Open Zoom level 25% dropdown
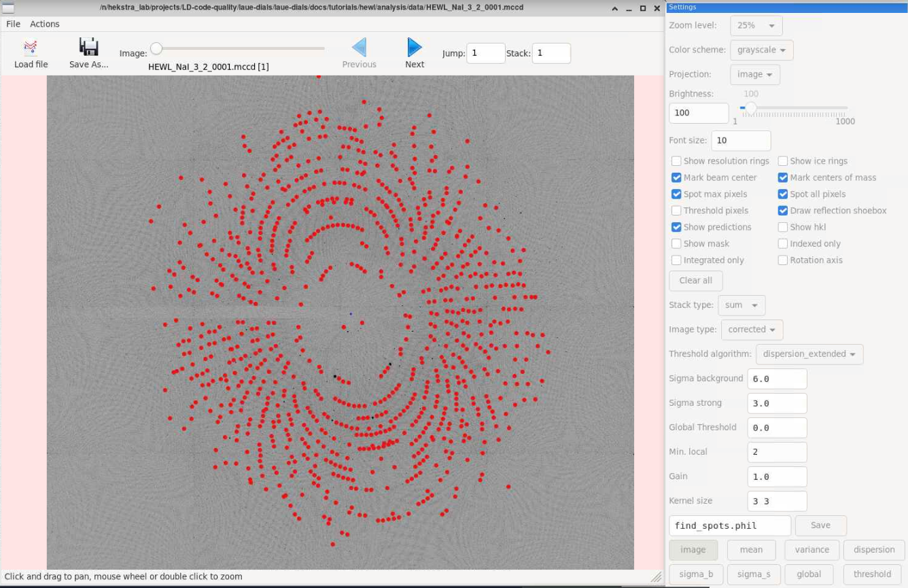Viewport: 908px width, 588px height. click(x=756, y=25)
